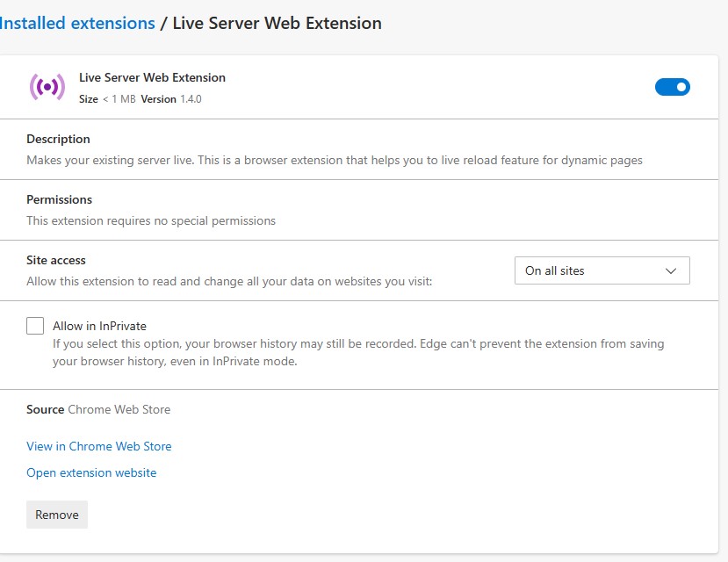Open the On all sites dropdown
728x562 pixels.
click(602, 270)
